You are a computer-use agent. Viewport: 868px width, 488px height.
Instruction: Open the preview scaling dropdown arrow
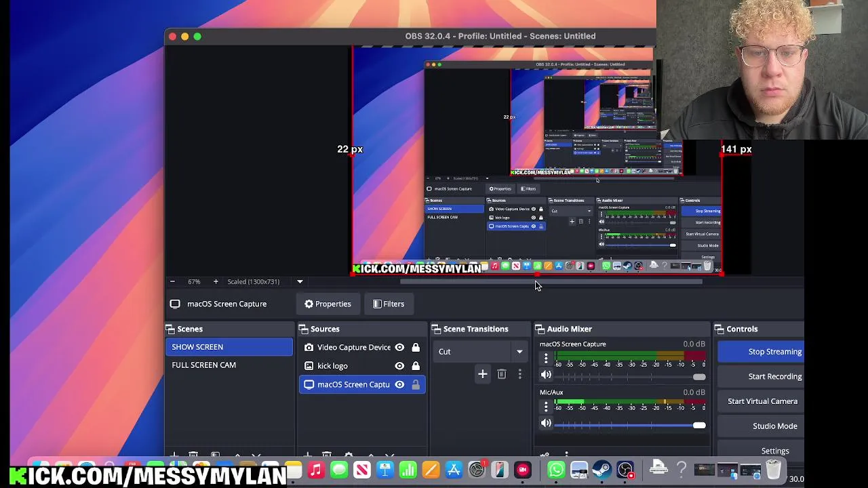pyautogui.click(x=300, y=281)
